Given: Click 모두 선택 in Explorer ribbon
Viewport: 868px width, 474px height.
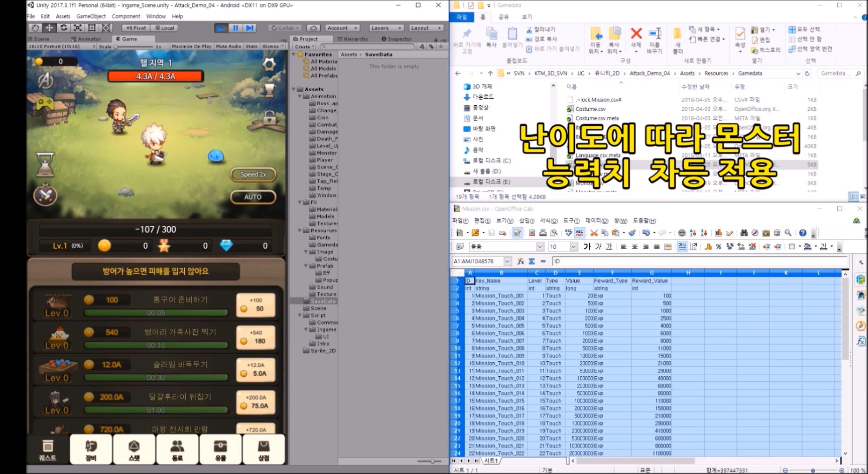Looking at the screenshot, I should point(804,29).
